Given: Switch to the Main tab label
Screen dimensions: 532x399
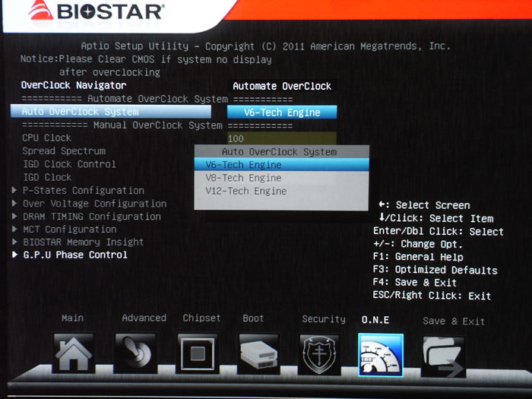Looking at the screenshot, I should (73, 318).
